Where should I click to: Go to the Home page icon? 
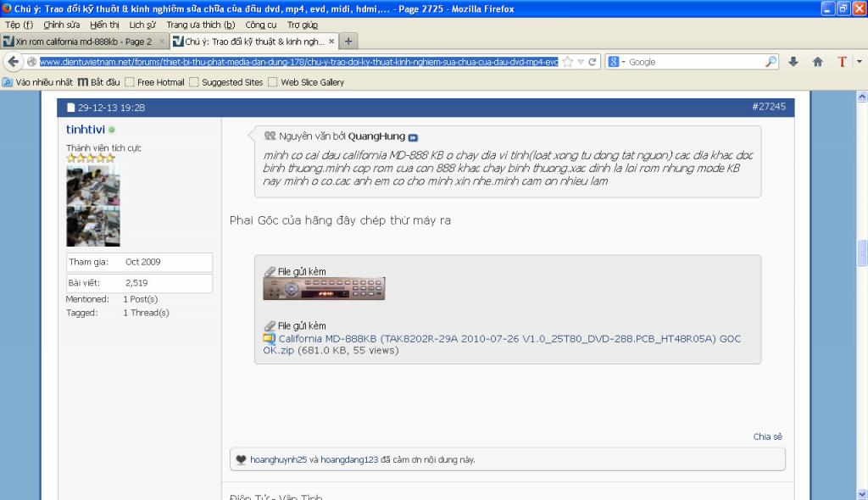coord(818,62)
